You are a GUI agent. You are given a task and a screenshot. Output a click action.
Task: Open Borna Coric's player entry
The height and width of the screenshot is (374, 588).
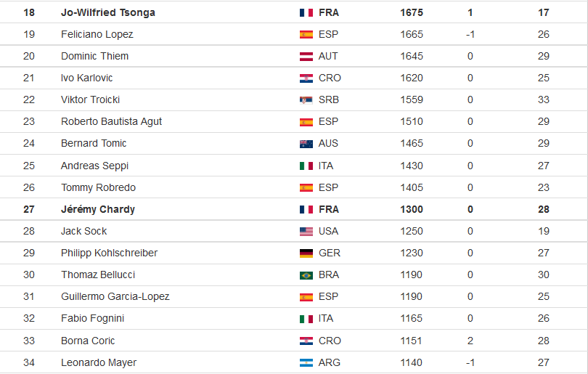click(x=88, y=341)
